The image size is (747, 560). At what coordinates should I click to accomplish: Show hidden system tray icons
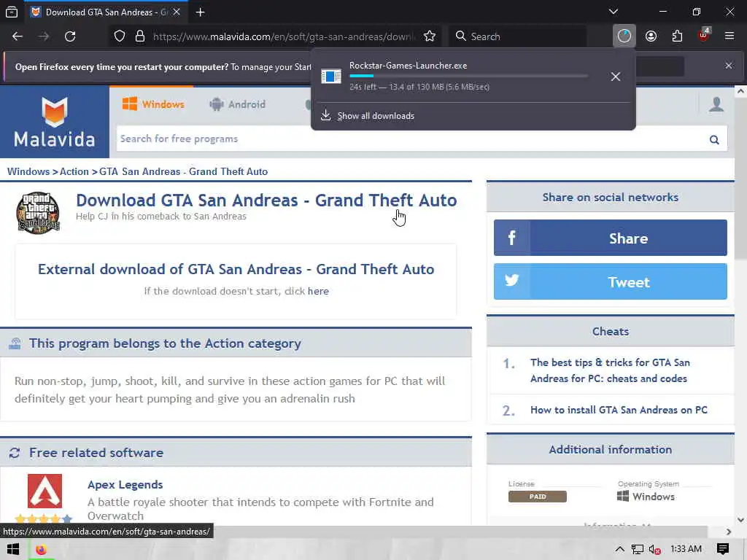(619, 549)
